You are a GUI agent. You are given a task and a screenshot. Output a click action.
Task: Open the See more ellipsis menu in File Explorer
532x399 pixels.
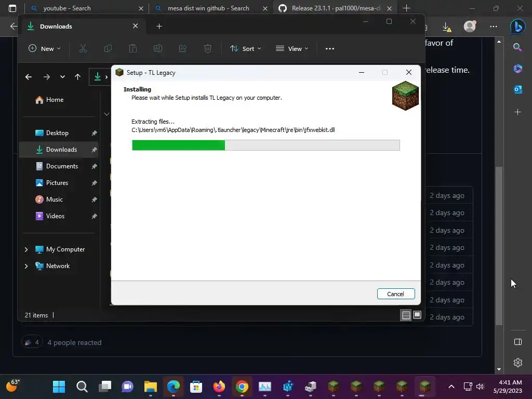coord(330,48)
